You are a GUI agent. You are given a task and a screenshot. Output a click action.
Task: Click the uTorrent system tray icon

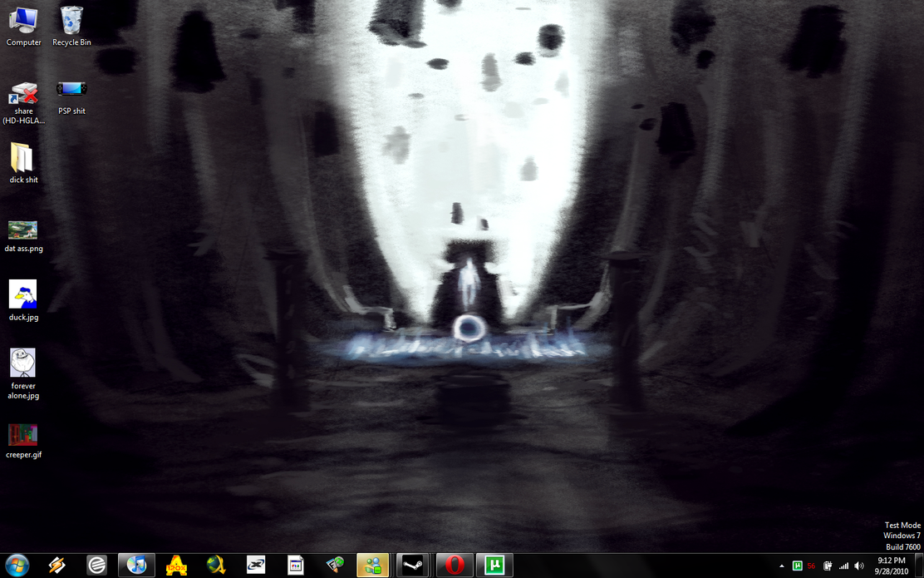point(798,566)
